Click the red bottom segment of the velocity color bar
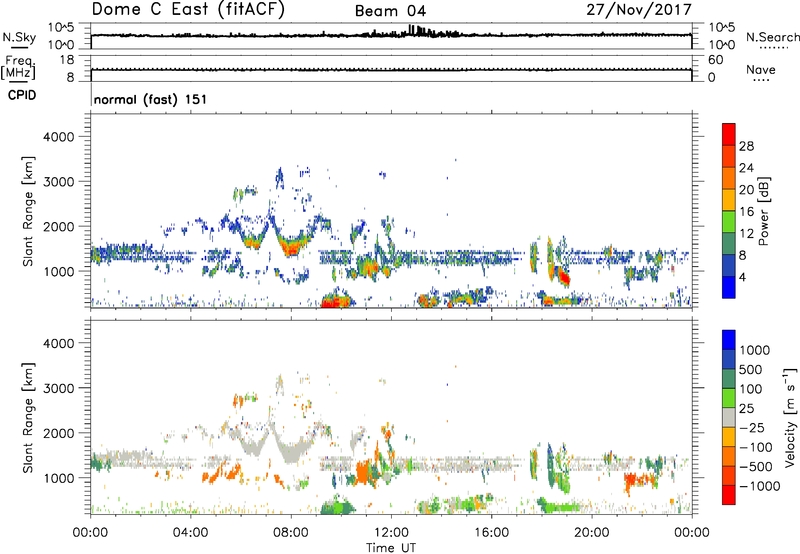800x554 pixels. coord(729,495)
